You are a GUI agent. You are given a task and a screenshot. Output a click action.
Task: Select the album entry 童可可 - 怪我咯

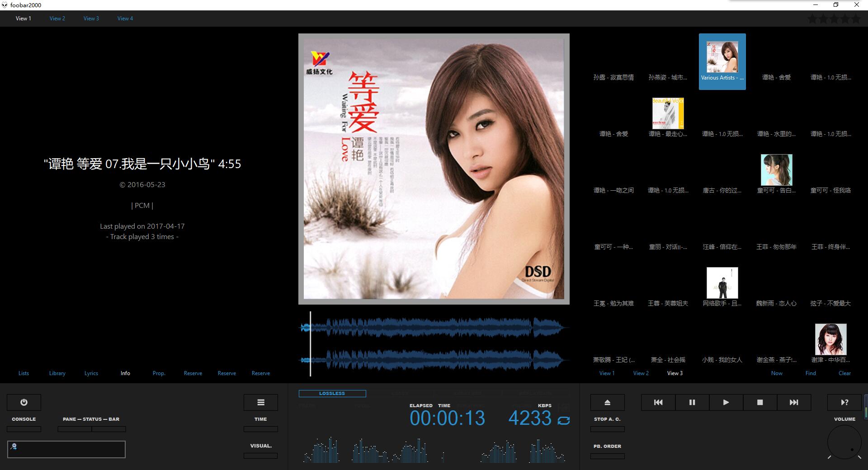831,190
